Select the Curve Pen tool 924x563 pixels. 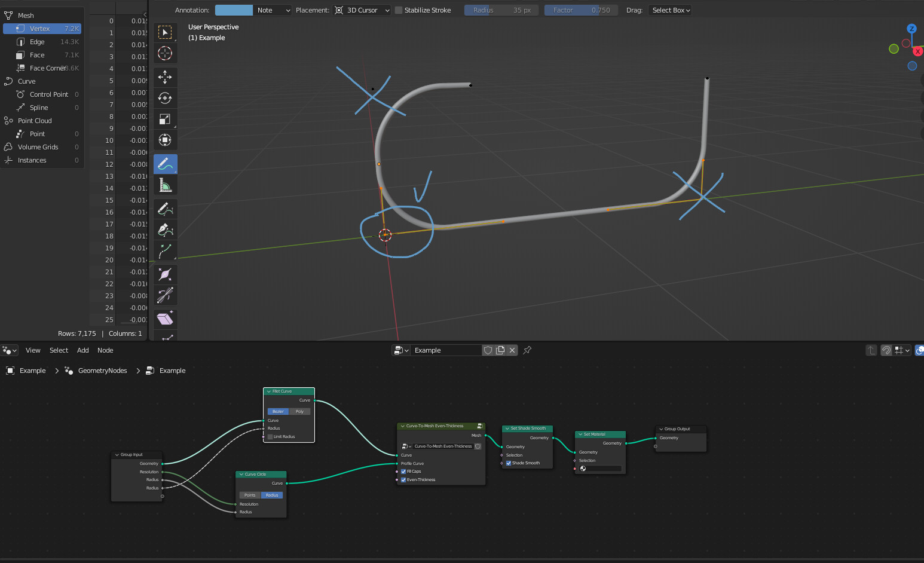tap(165, 230)
